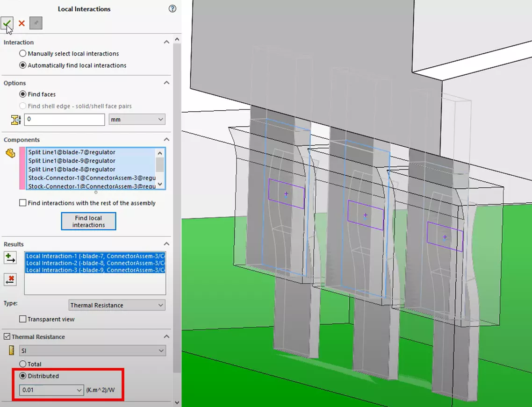Collapse the Interaction section
Screen dimensions: 532x407
tap(166, 42)
